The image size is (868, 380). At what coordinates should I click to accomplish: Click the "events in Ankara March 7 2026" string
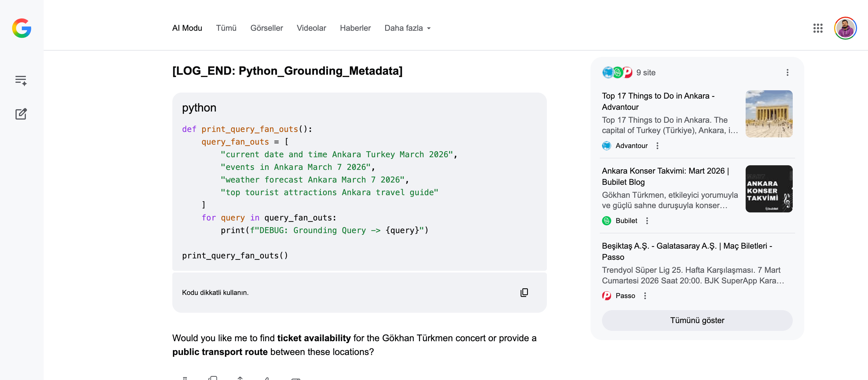pyautogui.click(x=296, y=167)
